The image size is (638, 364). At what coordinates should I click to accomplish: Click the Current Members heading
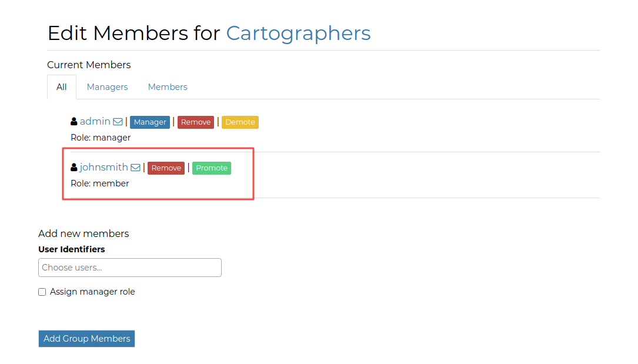[x=89, y=65]
